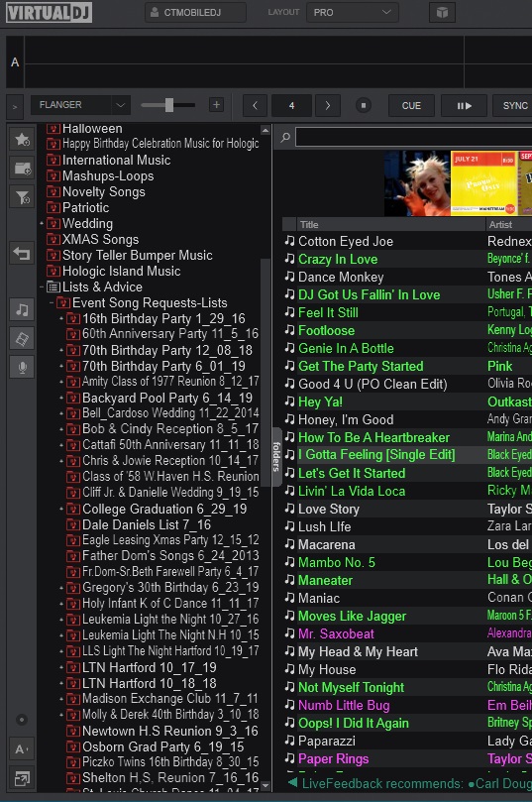This screenshot has height=802, width=532.
Task: Open the PRO layout dropdown
Action: 352,12
